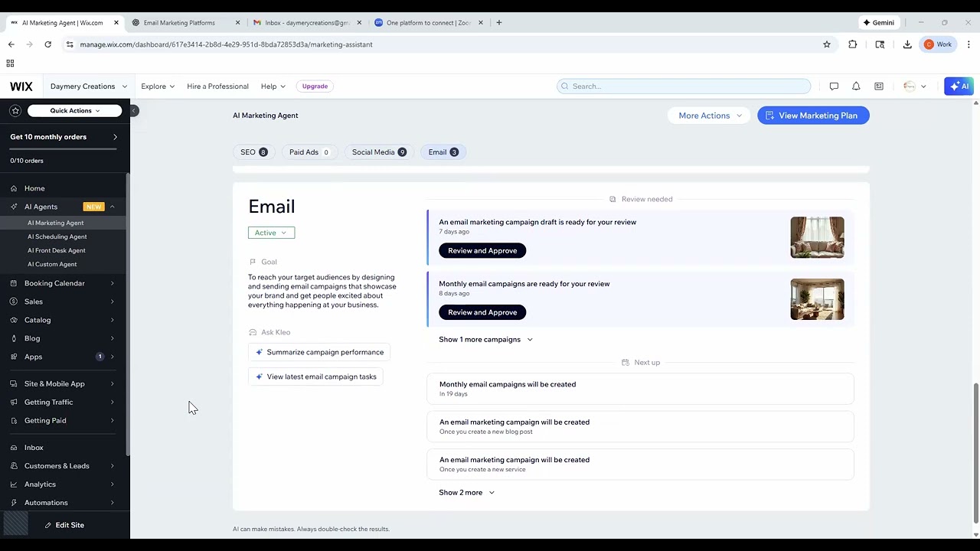Click Hire a Professional link
Viewport: 980px width, 551px height.
[217, 86]
